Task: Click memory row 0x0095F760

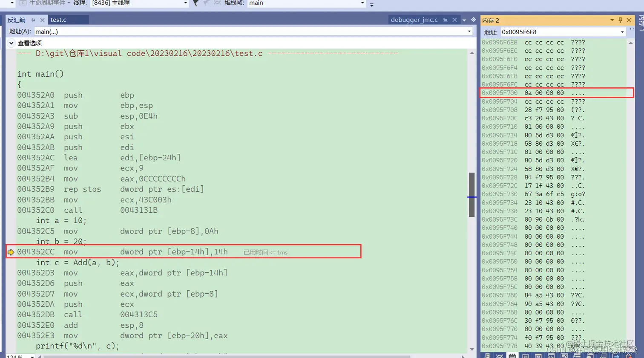Action: pos(533,295)
